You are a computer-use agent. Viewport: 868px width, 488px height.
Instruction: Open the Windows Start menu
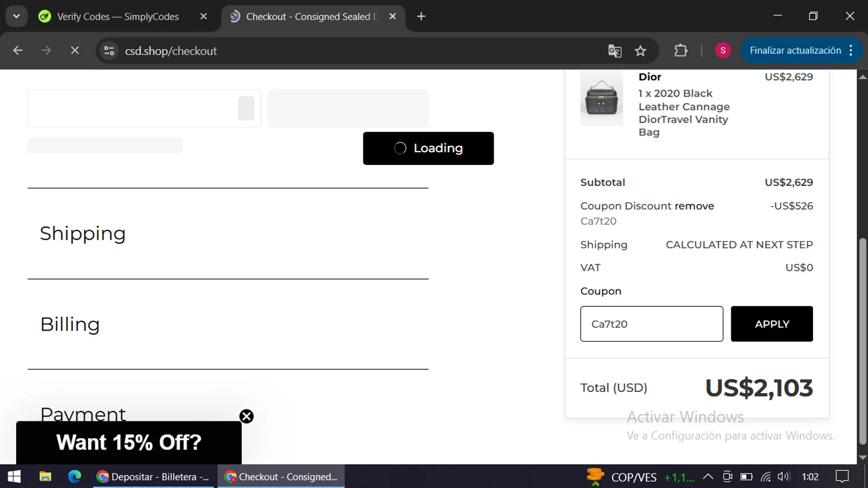tap(14, 476)
